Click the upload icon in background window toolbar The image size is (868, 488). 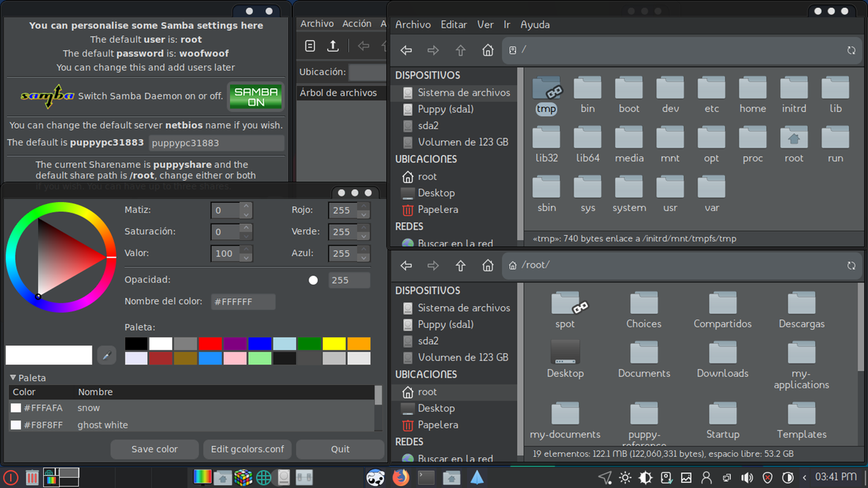click(333, 46)
